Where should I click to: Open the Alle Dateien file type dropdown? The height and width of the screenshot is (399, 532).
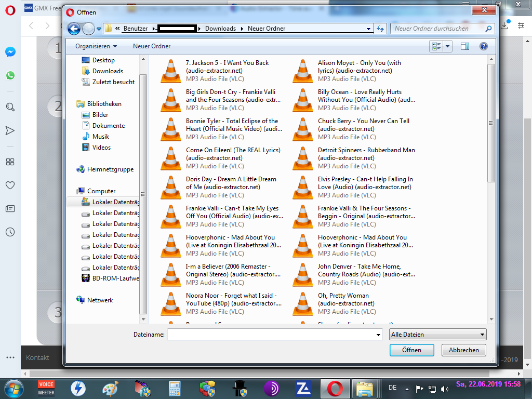click(437, 335)
